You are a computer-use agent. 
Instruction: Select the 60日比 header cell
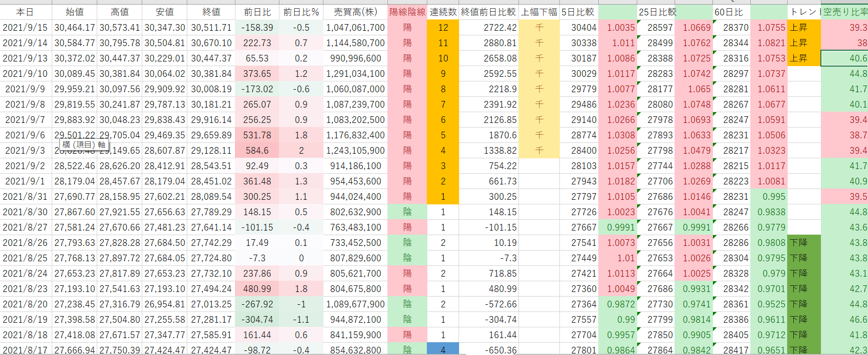pyautogui.click(x=731, y=12)
